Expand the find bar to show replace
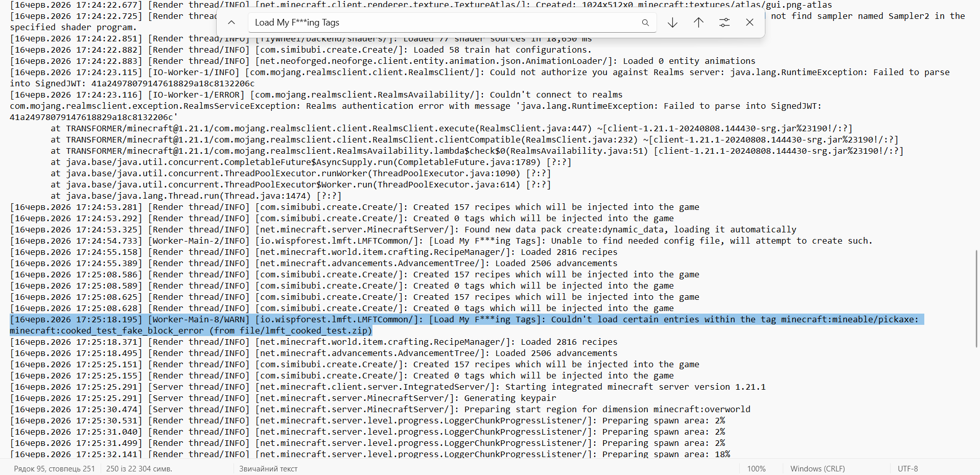This screenshot has width=980, height=475. 231,22
